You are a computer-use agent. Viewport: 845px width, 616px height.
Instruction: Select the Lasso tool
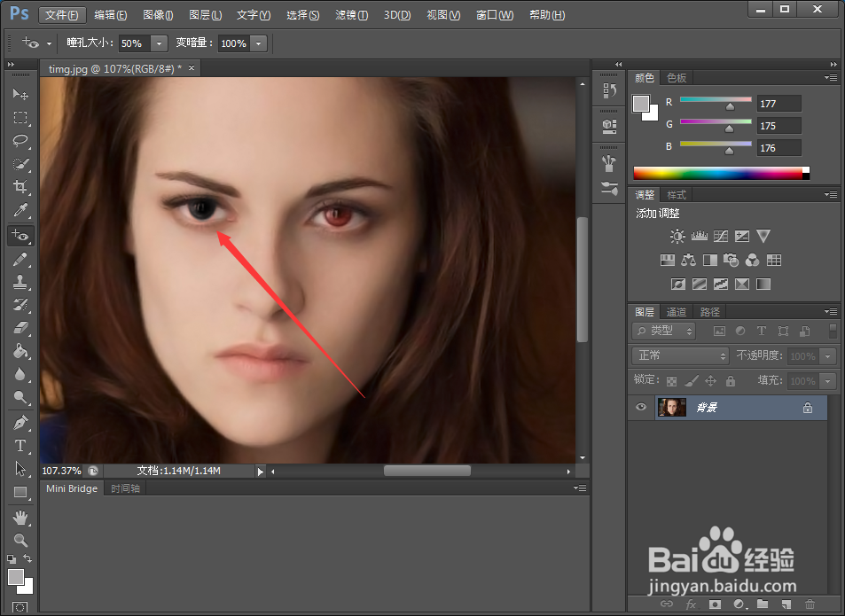click(20, 141)
